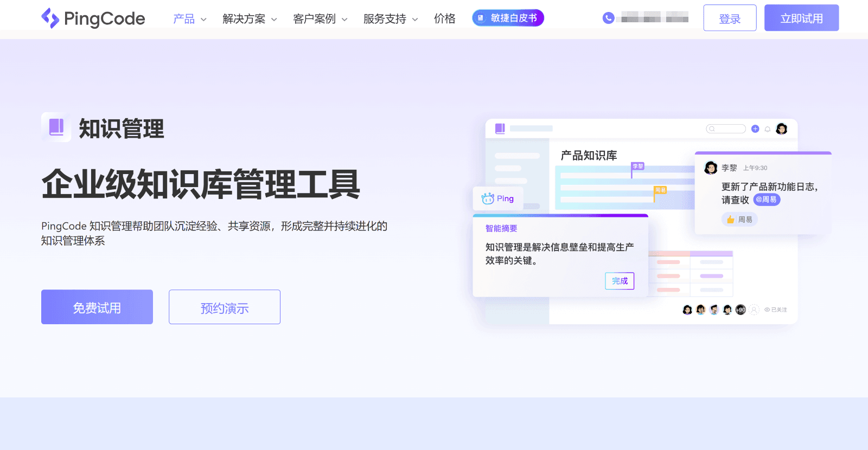Click the @周易 mention tag

coord(767,200)
